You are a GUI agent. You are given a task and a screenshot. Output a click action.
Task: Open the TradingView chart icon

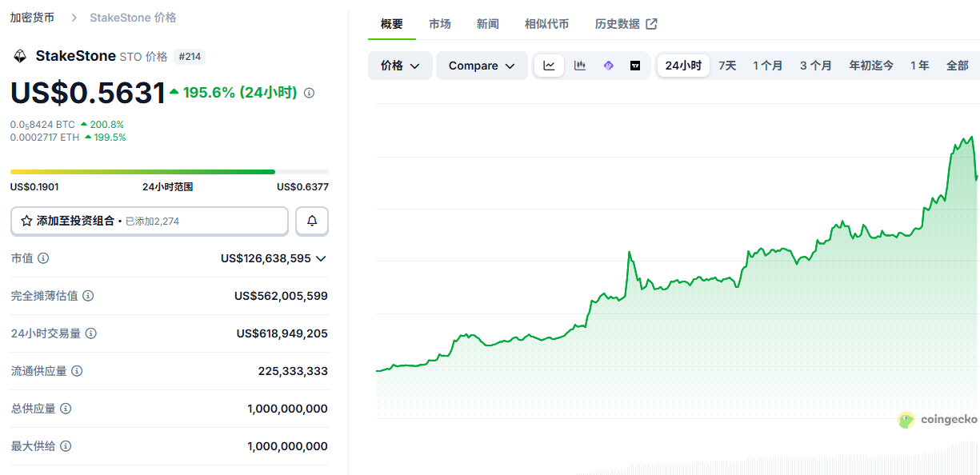click(635, 66)
